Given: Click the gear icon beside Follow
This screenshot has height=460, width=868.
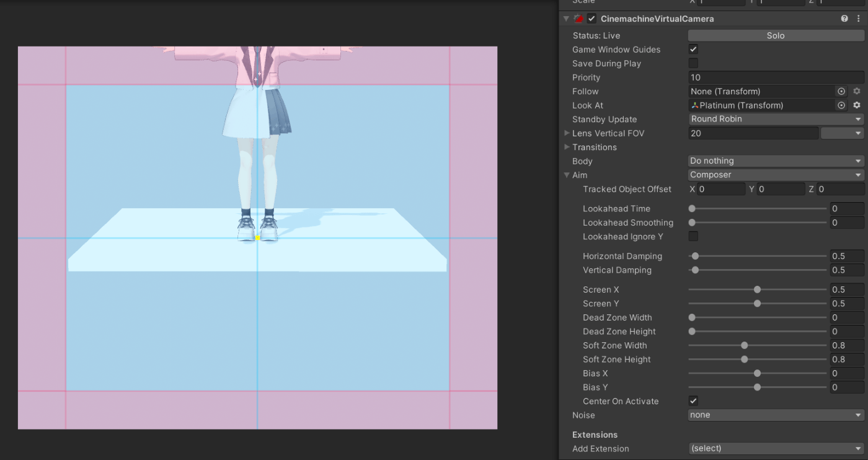Looking at the screenshot, I should pos(857,91).
